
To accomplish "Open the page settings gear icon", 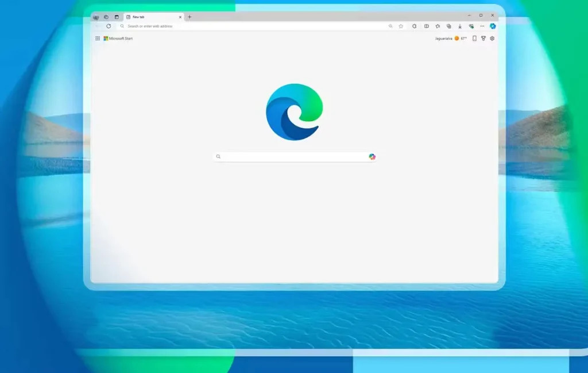I will tap(492, 39).
